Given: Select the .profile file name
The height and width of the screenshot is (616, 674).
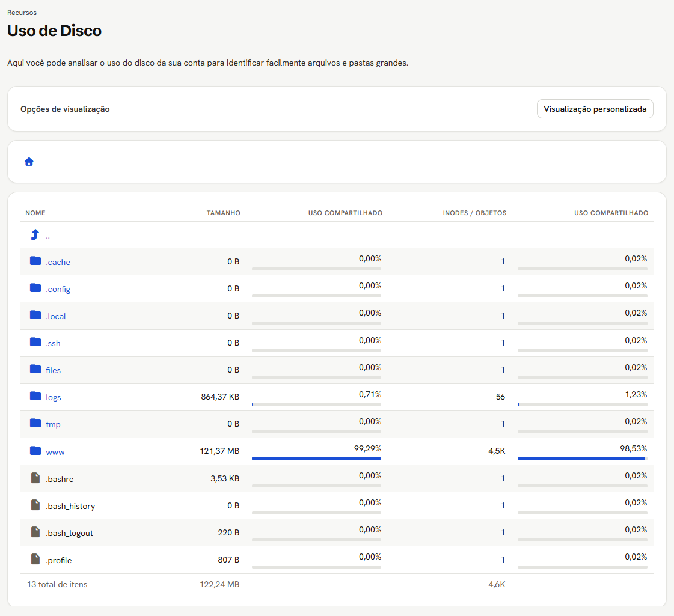Looking at the screenshot, I should (x=59, y=560).
